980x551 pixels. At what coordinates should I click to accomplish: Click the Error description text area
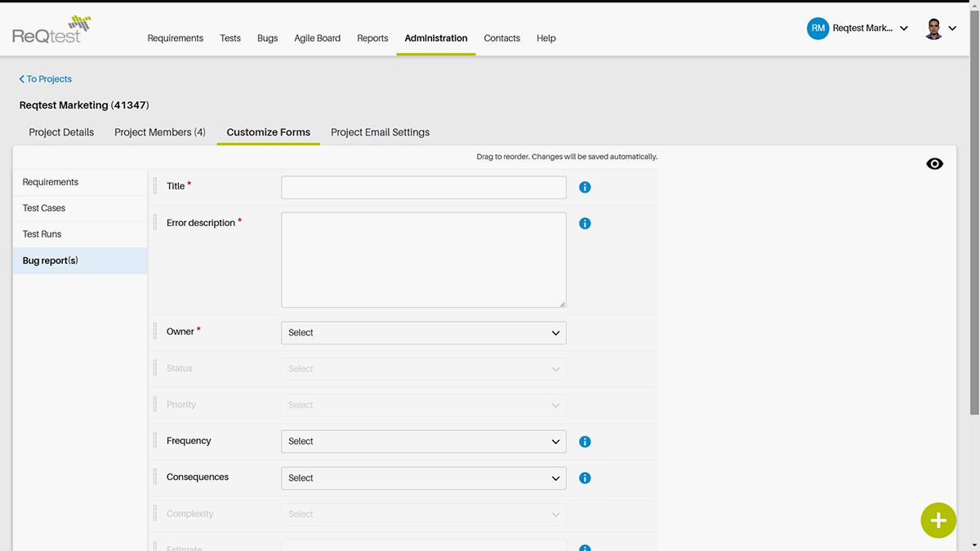(x=423, y=260)
